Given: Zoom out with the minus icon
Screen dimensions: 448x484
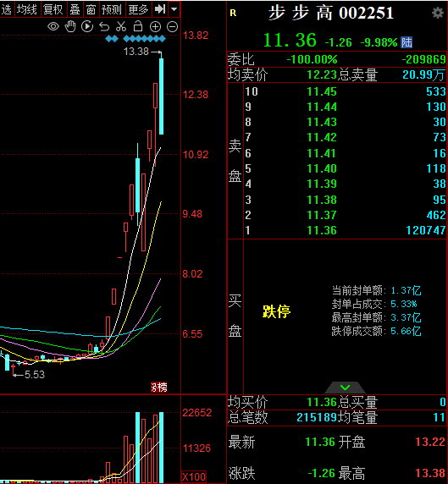Looking at the screenshot, I should pos(172,27).
